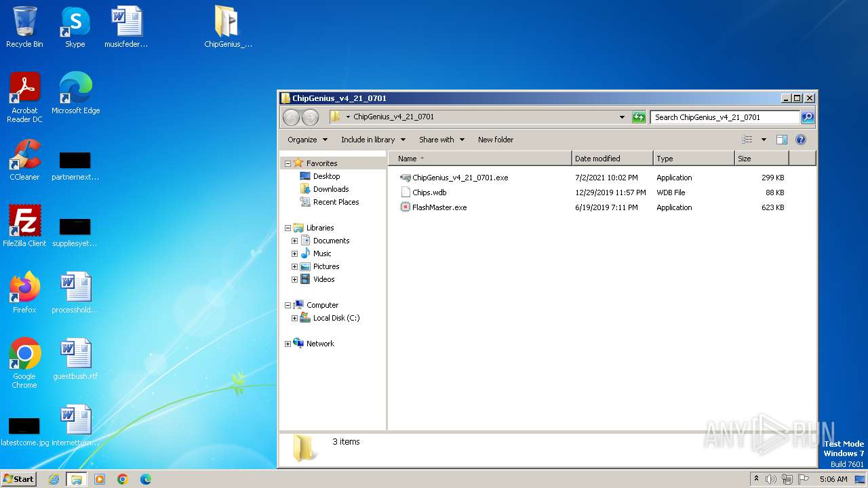Open the Organize menu
Image resolution: width=868 pixels, height=488 pixels.
click(x=307, y=140)
